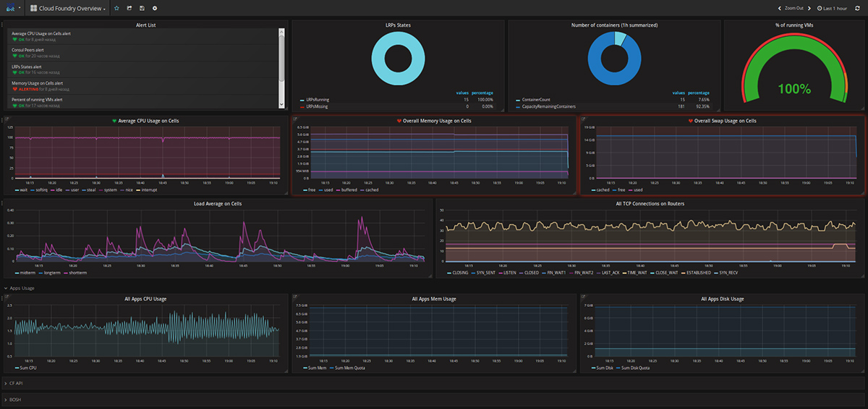The image size is (868, 409).
Task: Toggle LRPsRunning legend series
Action: tap(316, 101)
